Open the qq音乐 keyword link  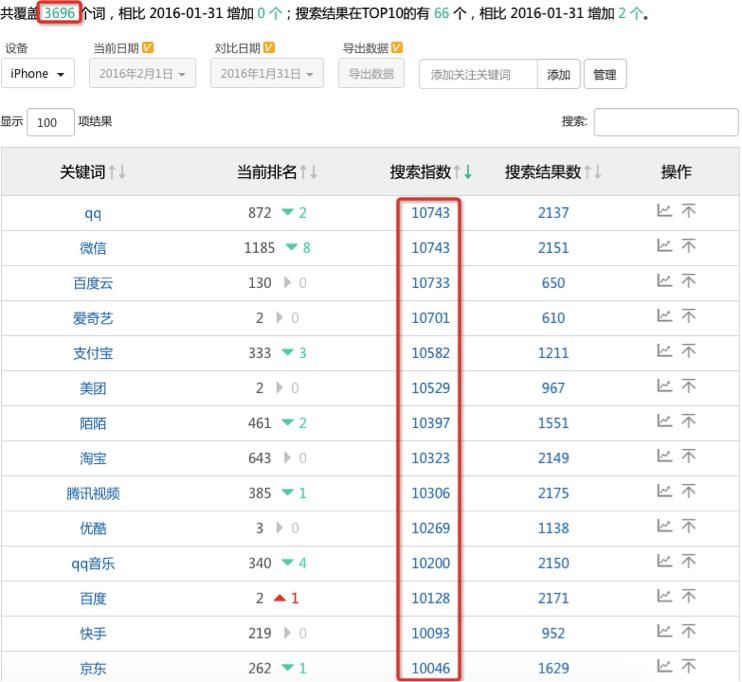point(93,563)
